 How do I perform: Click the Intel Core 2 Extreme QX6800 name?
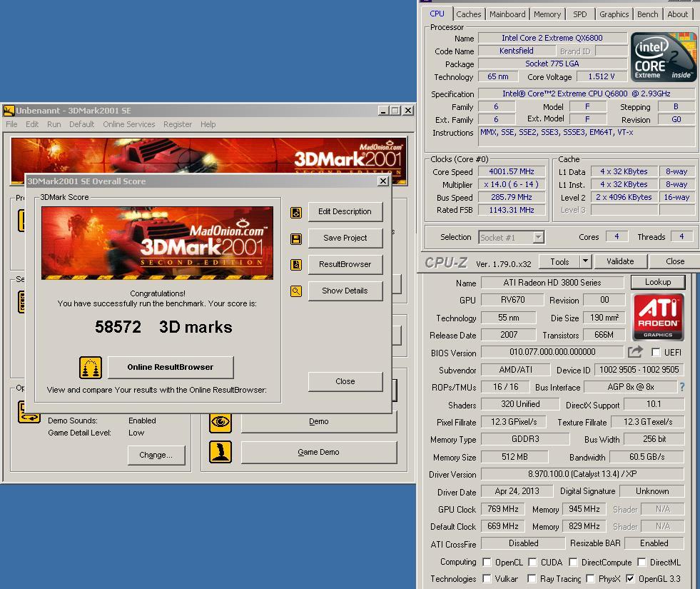552,38
